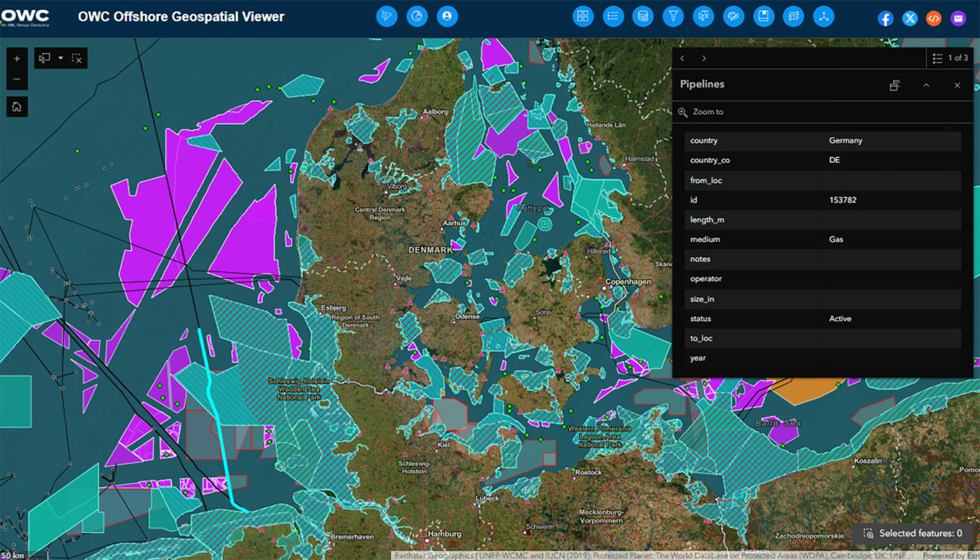Open the bookmarks widget
Image resolution: width=980 pixels, height=560 pixels.
click(764, 16)
